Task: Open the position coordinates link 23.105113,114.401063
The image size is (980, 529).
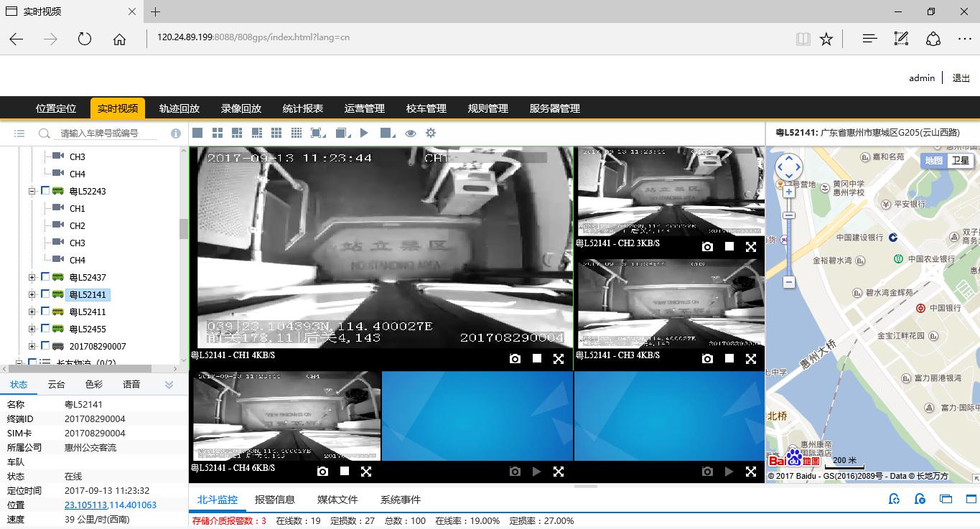Action: tap(111, 505)
